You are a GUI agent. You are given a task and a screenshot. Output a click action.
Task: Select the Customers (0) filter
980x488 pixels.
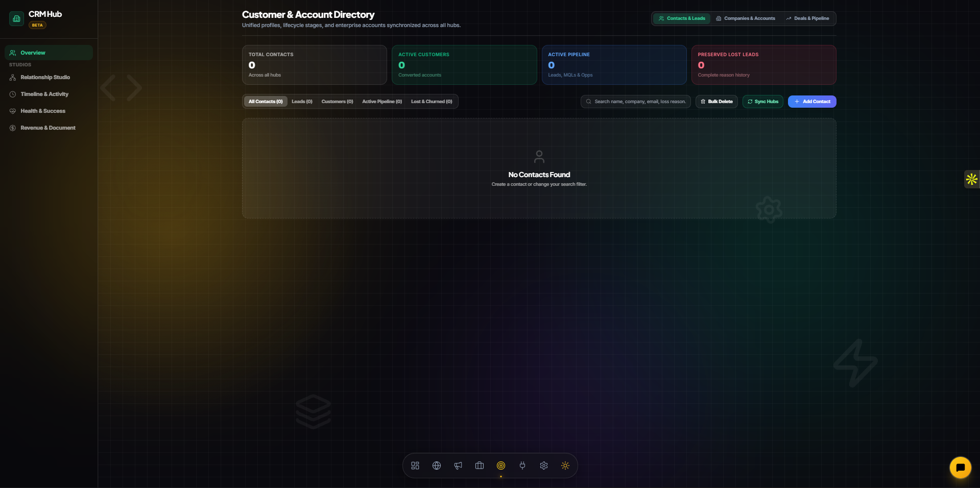[337, 102]
